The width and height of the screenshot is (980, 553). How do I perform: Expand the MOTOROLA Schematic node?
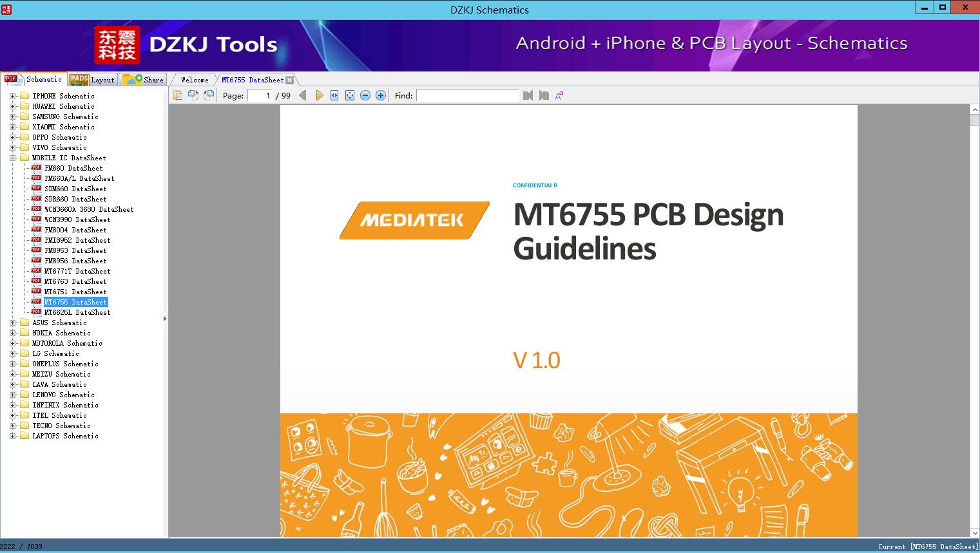12,343
